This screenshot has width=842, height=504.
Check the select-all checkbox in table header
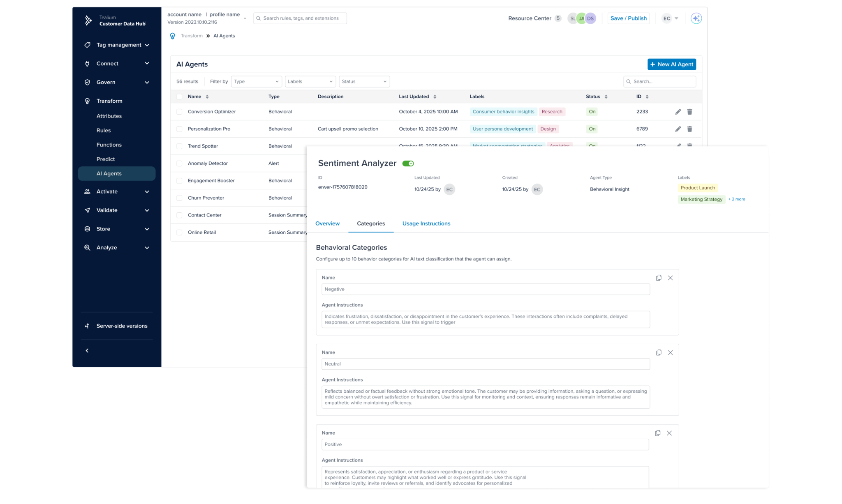click(179, 97)
